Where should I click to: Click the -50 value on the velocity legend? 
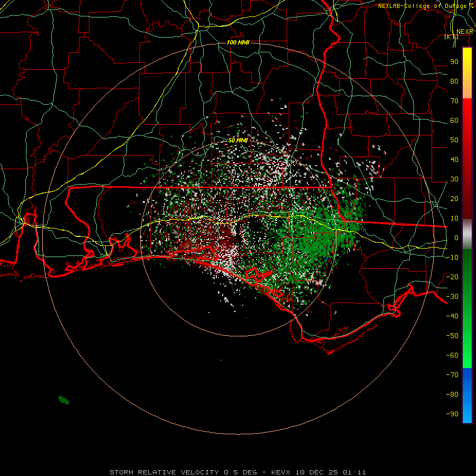pos(452,336)
